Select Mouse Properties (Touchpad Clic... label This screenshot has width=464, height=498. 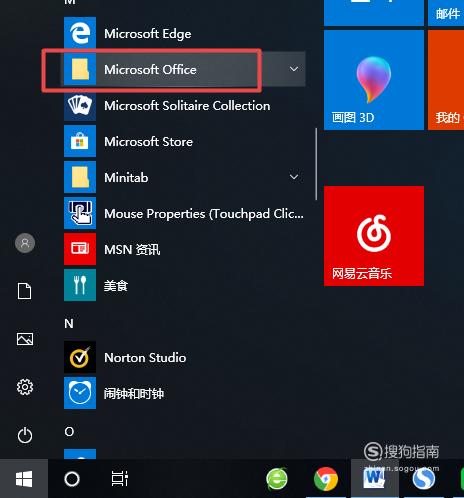click(x=204, y=214)
